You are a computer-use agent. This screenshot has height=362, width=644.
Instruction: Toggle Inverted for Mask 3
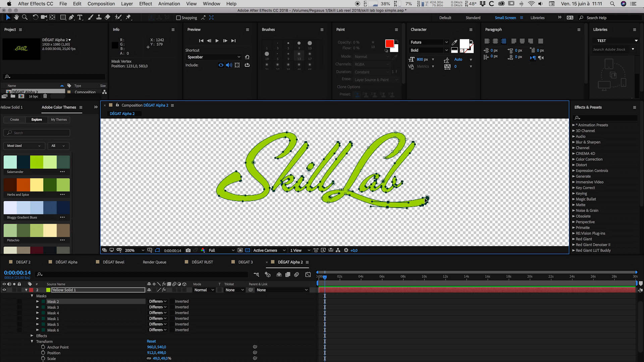172,307
